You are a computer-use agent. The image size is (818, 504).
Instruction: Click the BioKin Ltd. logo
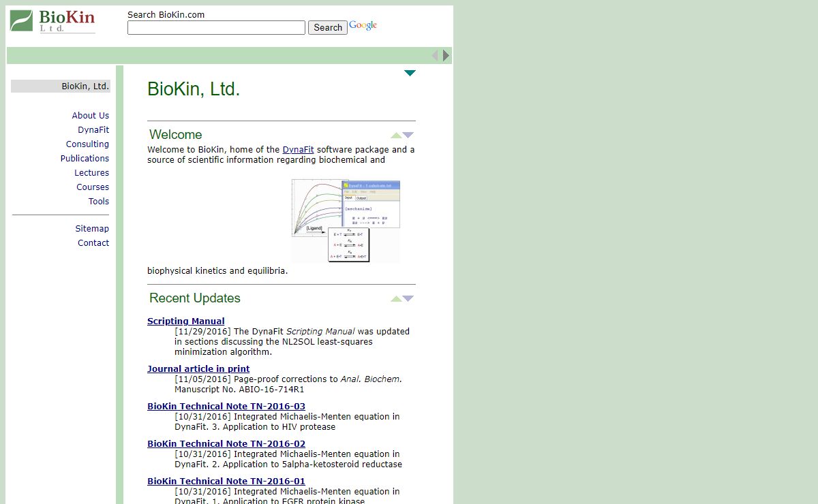tap(52, 21)
